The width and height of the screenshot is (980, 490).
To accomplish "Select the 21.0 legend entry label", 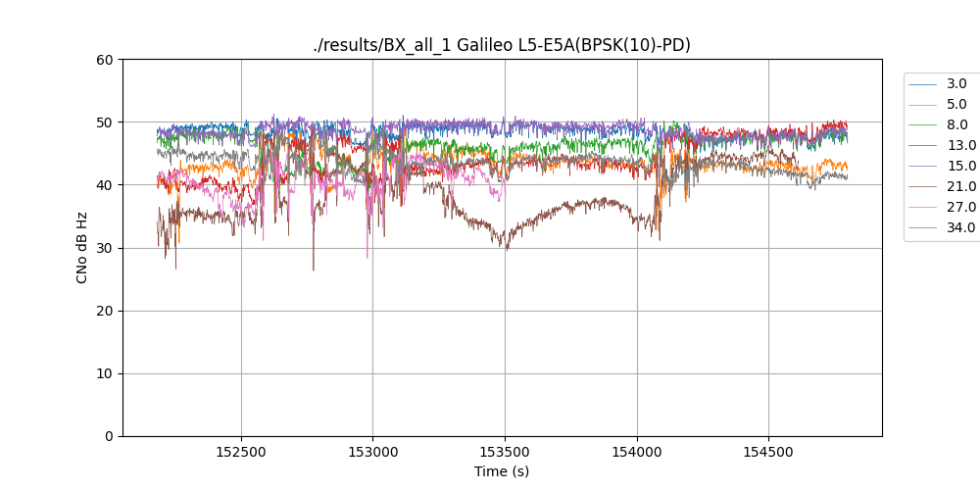I will [x=960, y=187].
